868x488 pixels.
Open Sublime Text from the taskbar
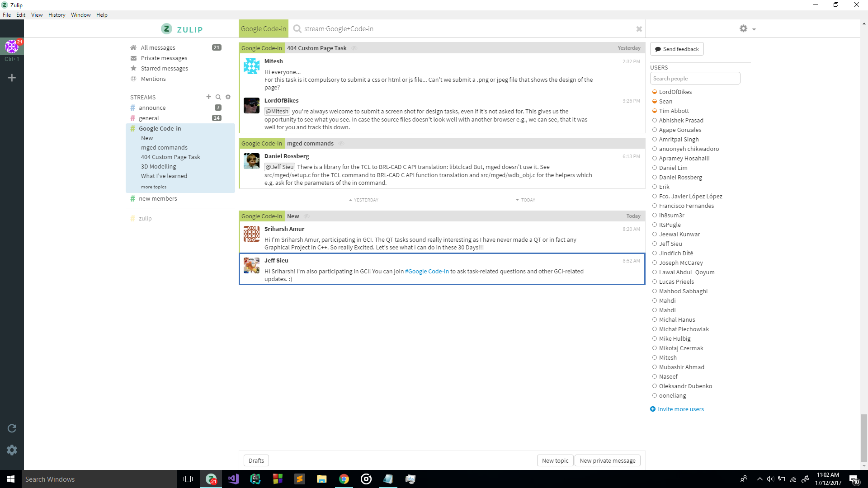pos(300,479)
